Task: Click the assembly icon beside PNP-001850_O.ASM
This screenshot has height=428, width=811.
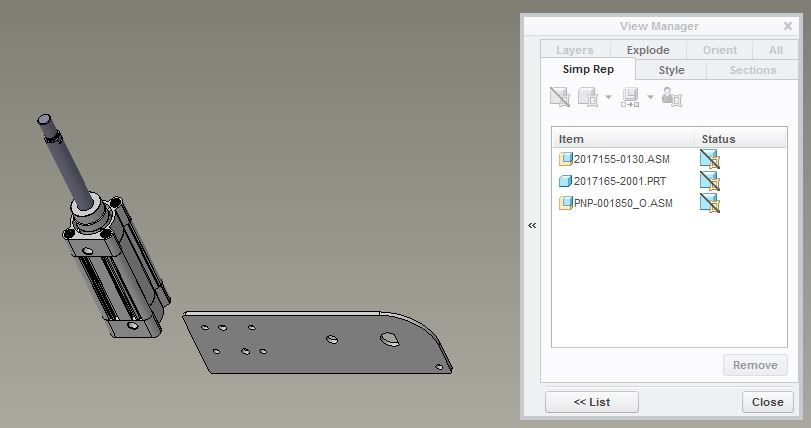Action: pos(566,203)
